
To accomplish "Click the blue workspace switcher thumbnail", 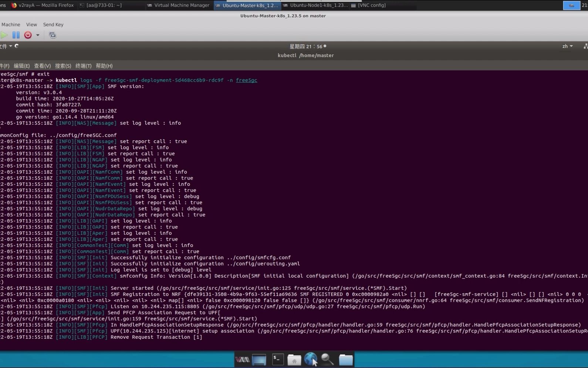I will click(571, 5).
